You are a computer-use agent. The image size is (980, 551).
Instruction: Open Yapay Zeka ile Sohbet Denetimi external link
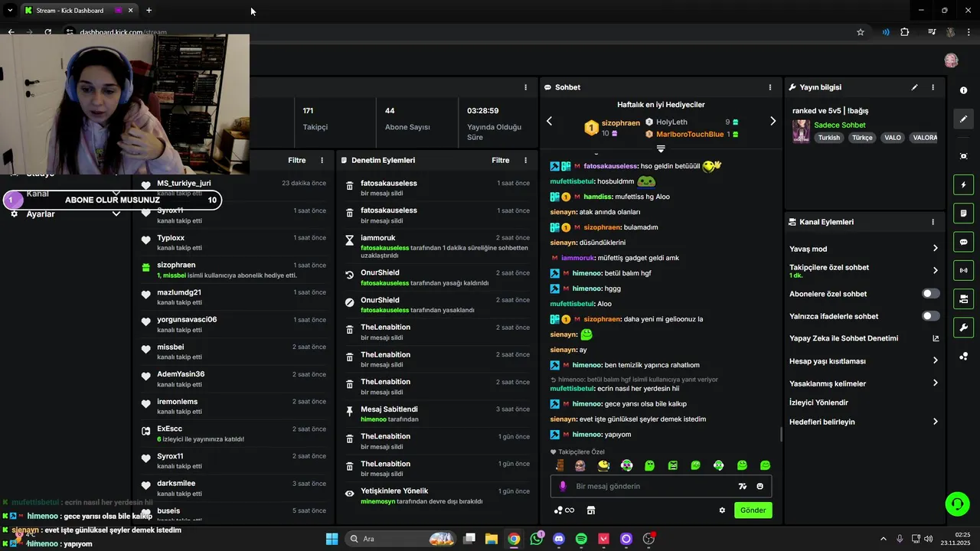coord(935,338)
